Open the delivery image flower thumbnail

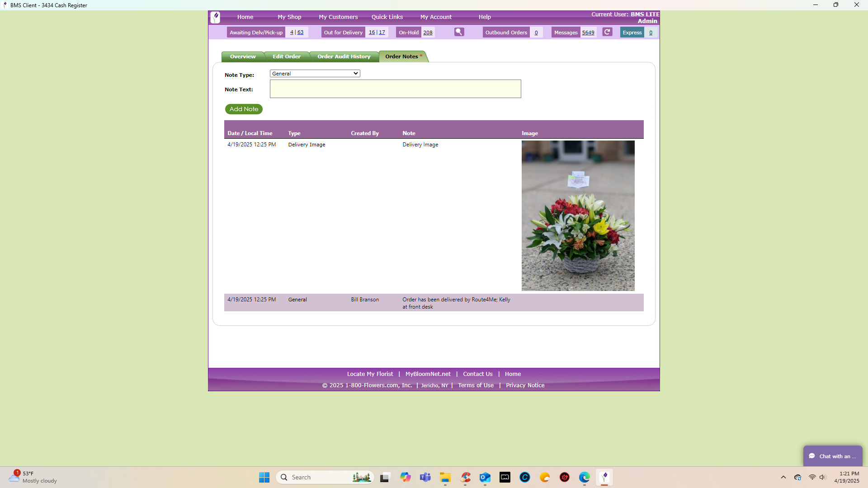(x=578, y=216)
